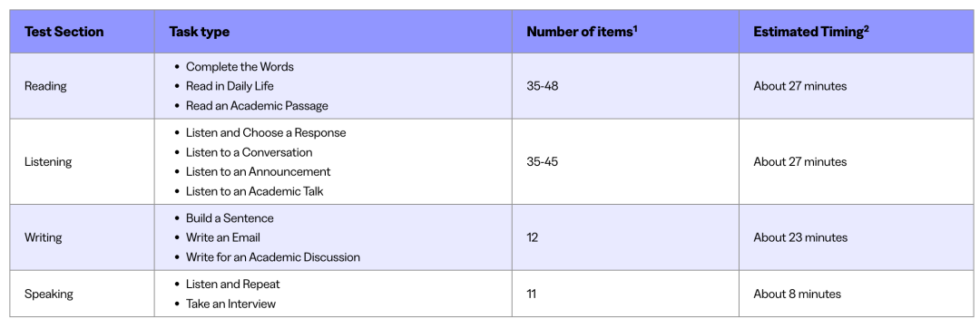Click the Writing section label

point(42,237)
